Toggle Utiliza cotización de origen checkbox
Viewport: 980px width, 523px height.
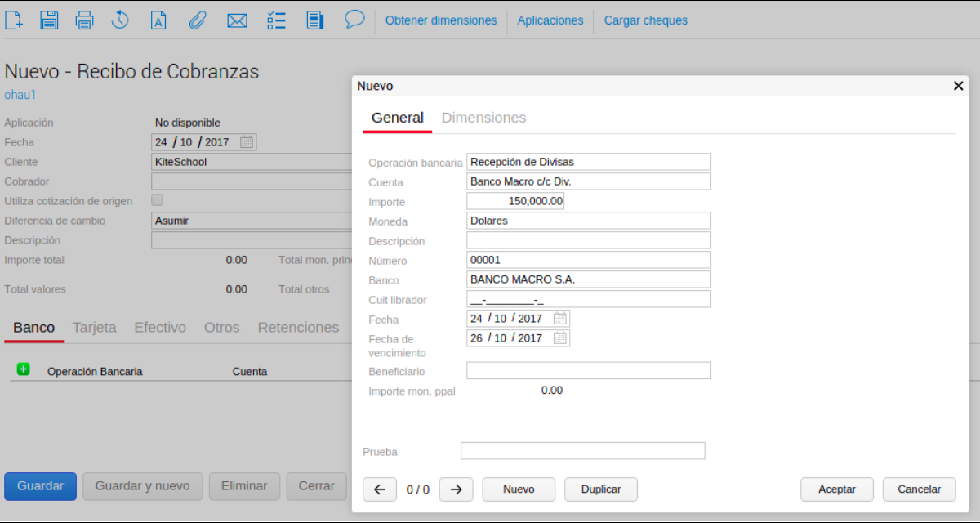click(158, 200)
